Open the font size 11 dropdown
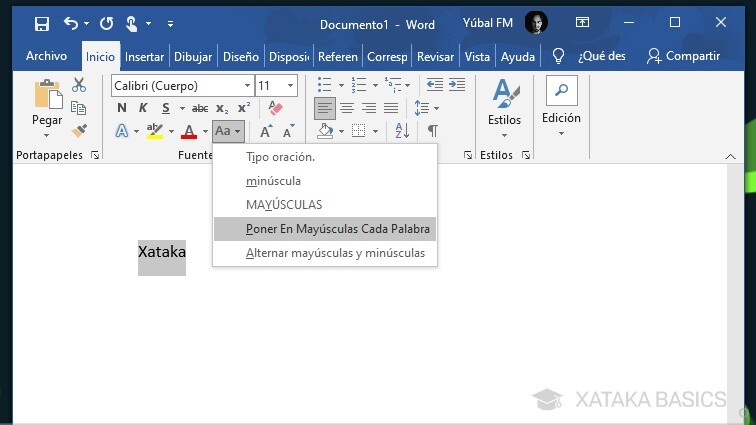The width and height of the screenshot is (756, 425). pos(290,86)
